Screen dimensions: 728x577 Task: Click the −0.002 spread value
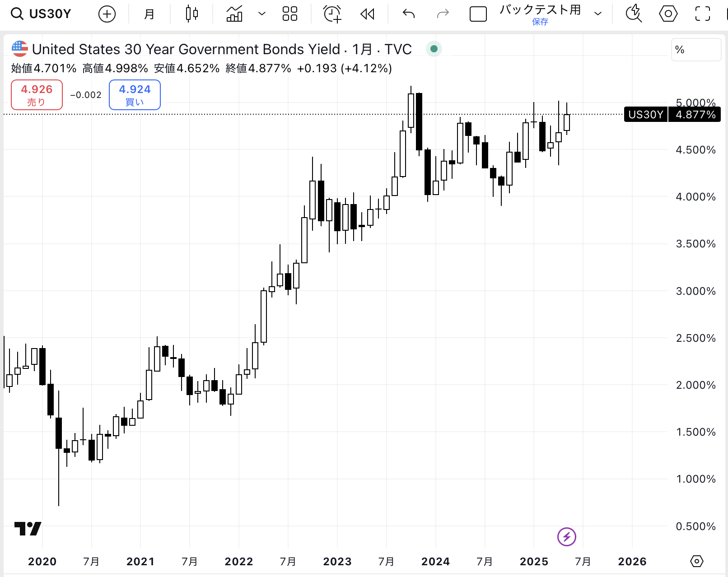click(x=86, y=95)
